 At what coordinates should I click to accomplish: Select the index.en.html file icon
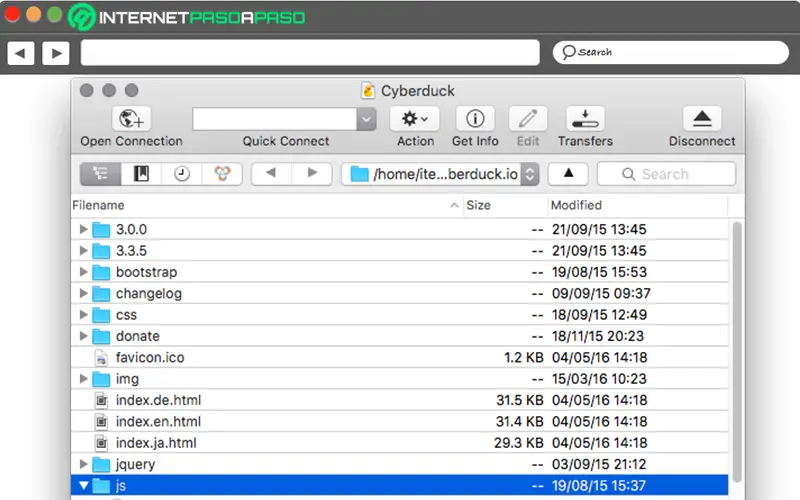pyautogui.click(x=102, y=422)
